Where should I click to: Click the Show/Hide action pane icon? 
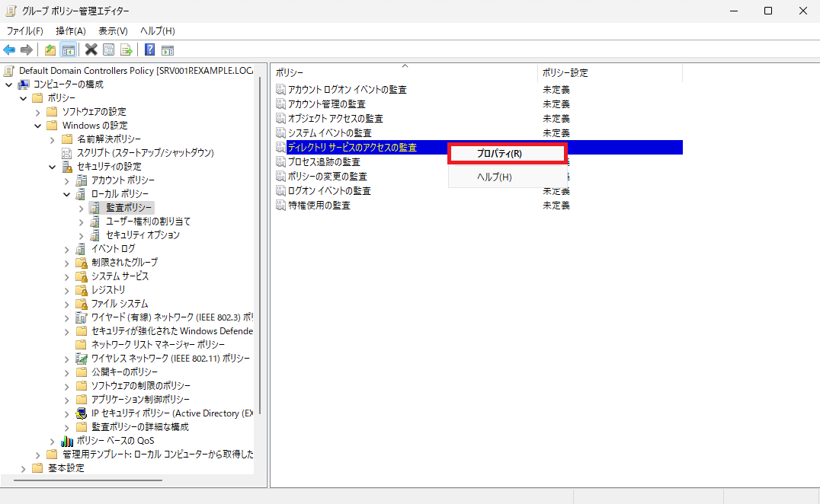point(168,49)
